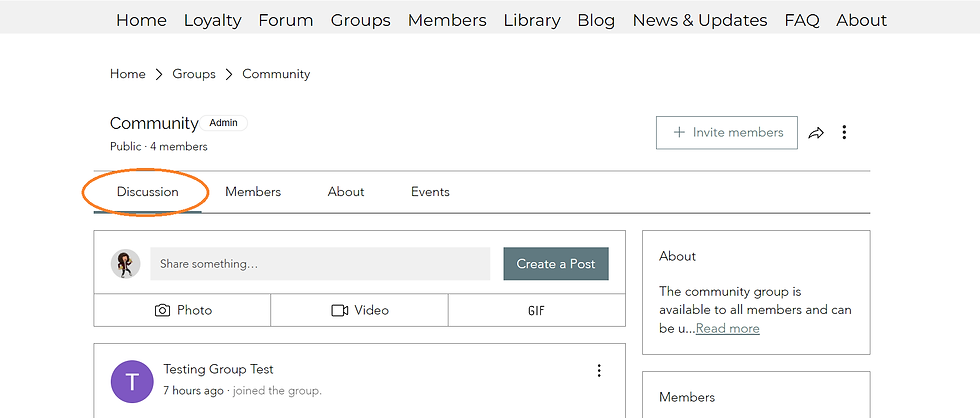Click the Video camera icon
The image size is (980, 418).
point(340,311)
